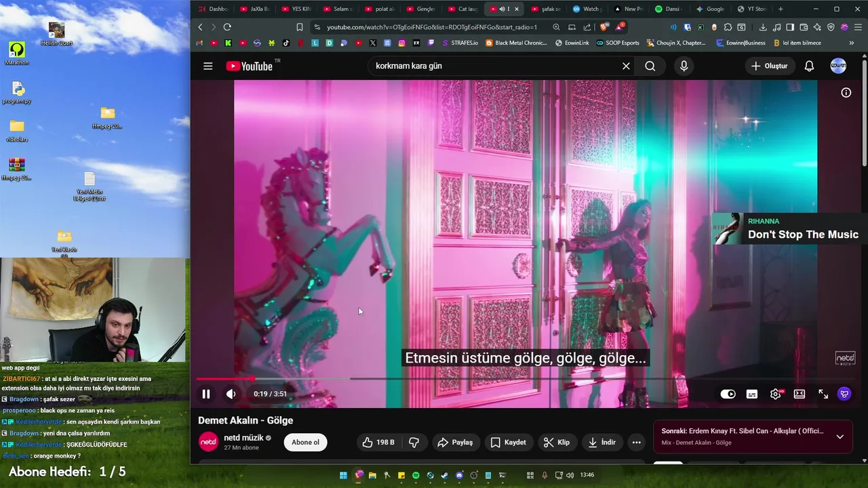The width and height of the screenshot is (868, 488).
Task: Click the Paylaş share button
Action: tap(455, 442)
